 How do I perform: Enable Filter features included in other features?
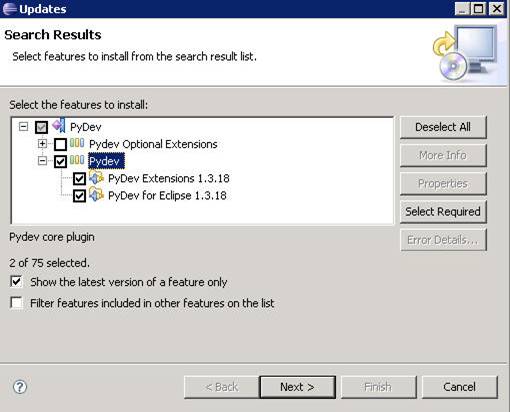pos(16,303)
